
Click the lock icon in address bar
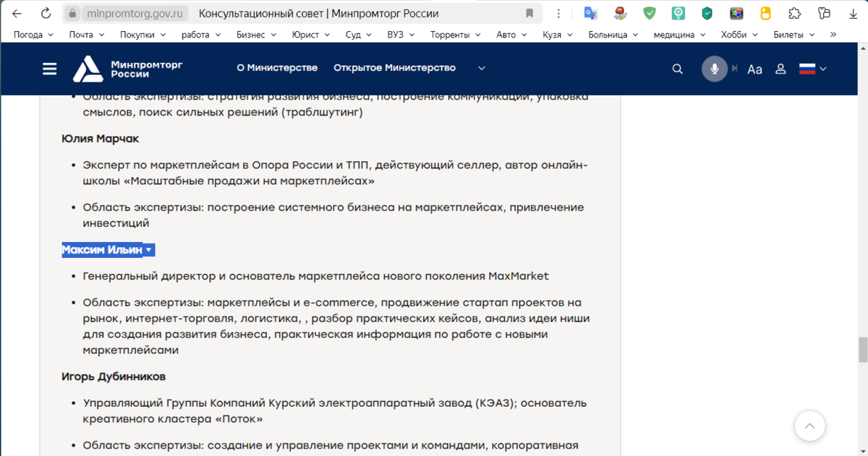click(x=72, y=14)
